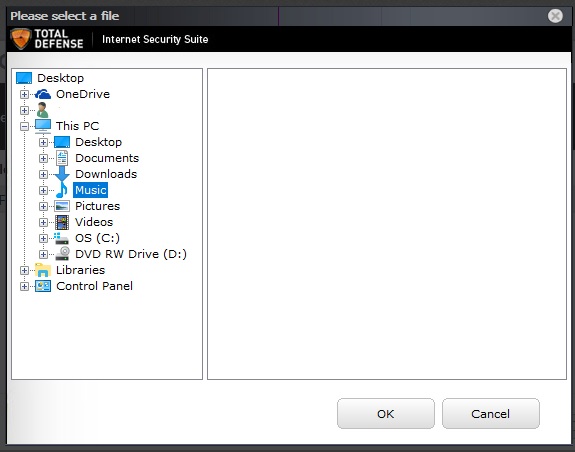Viewport: 575px width, 452px height.
Task: Close the file selection dialog
Action: (555, 16)
